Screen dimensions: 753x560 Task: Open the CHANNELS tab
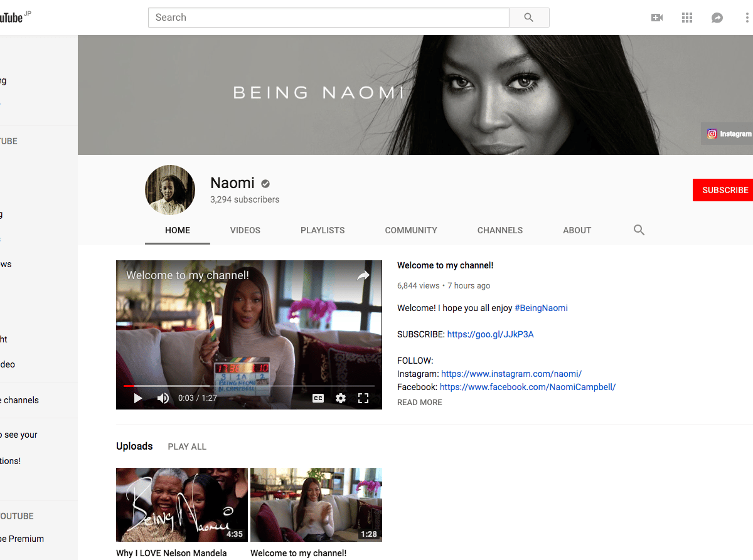click(500, 230)
